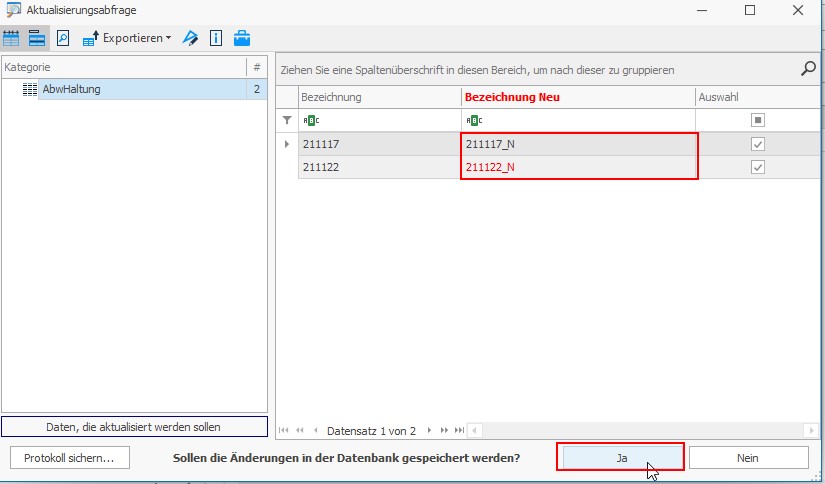The image size is (825, 484).
Task: Toggle the Auswahl select-all checkbox
Action: (x=757, y=120)
